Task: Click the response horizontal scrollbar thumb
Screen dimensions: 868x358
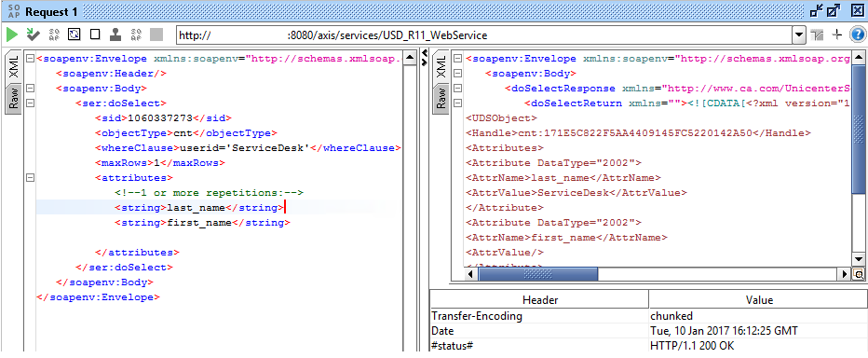Action: tap(537, 274)
